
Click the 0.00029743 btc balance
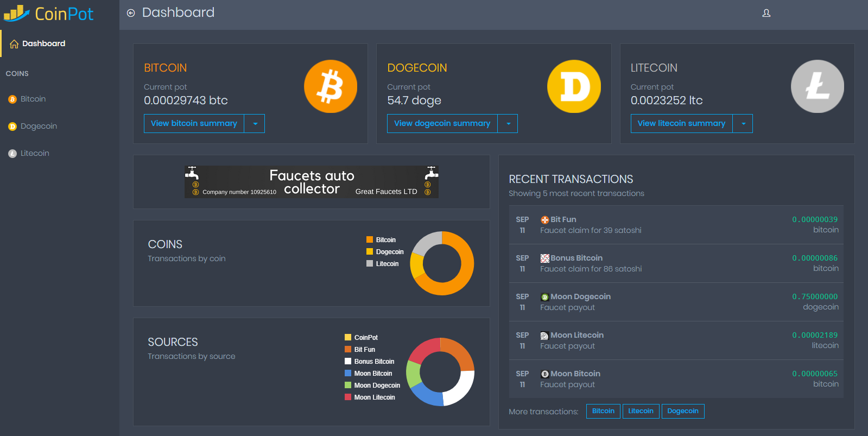[x=186, y=100]
